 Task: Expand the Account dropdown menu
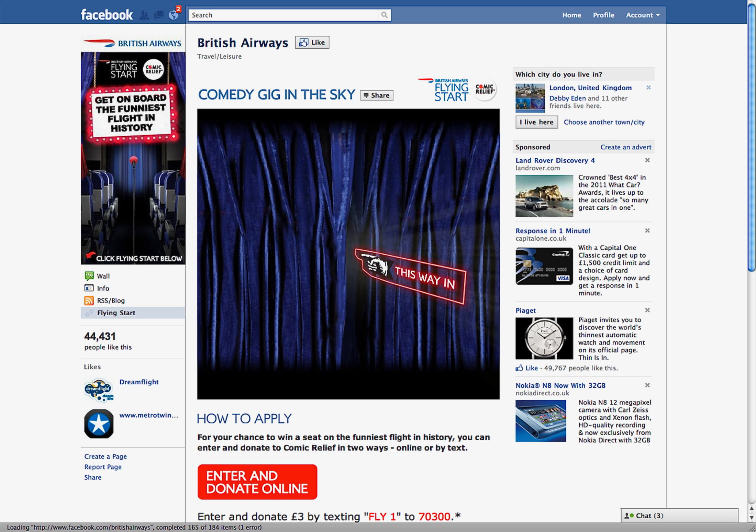643,15
